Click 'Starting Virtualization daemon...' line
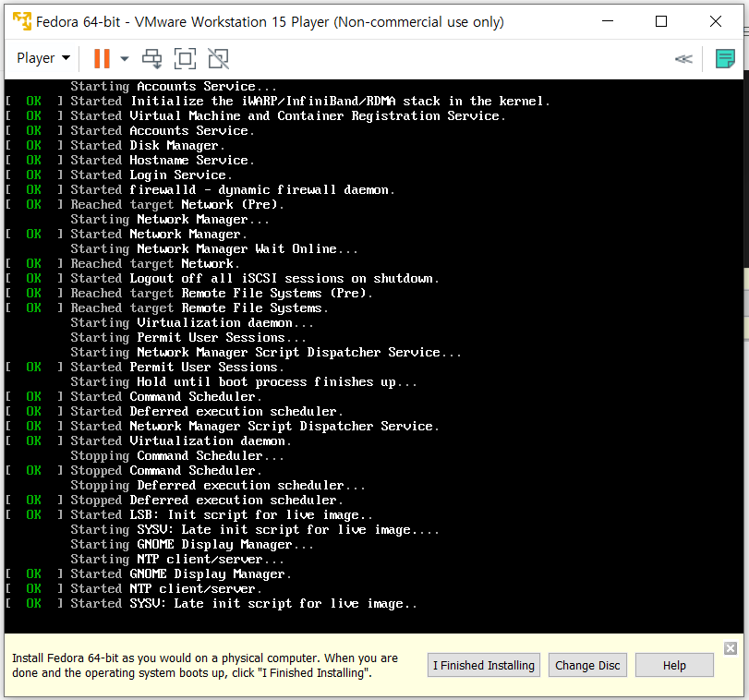Screen dimensions: 749x700 (x=192, y=323)
